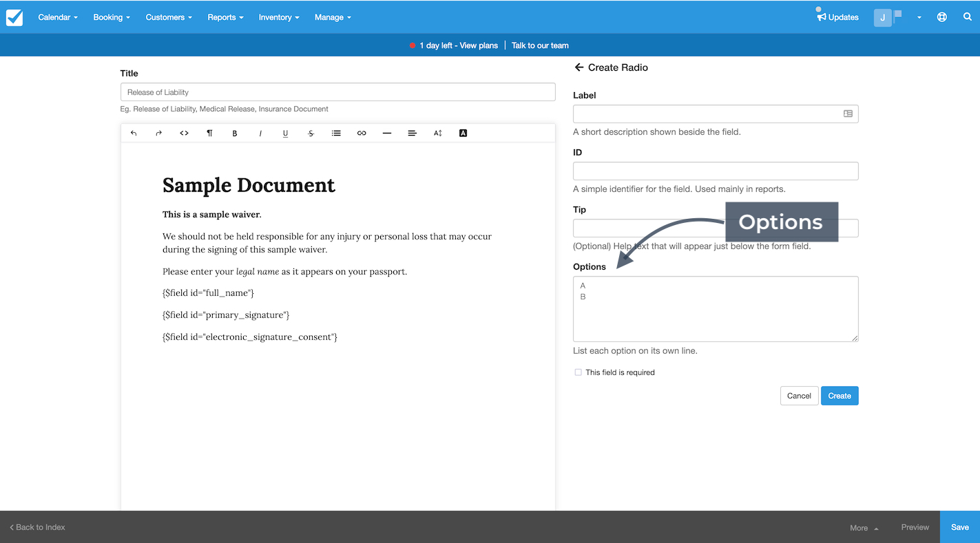Open the Reports menu

point(225,17)
